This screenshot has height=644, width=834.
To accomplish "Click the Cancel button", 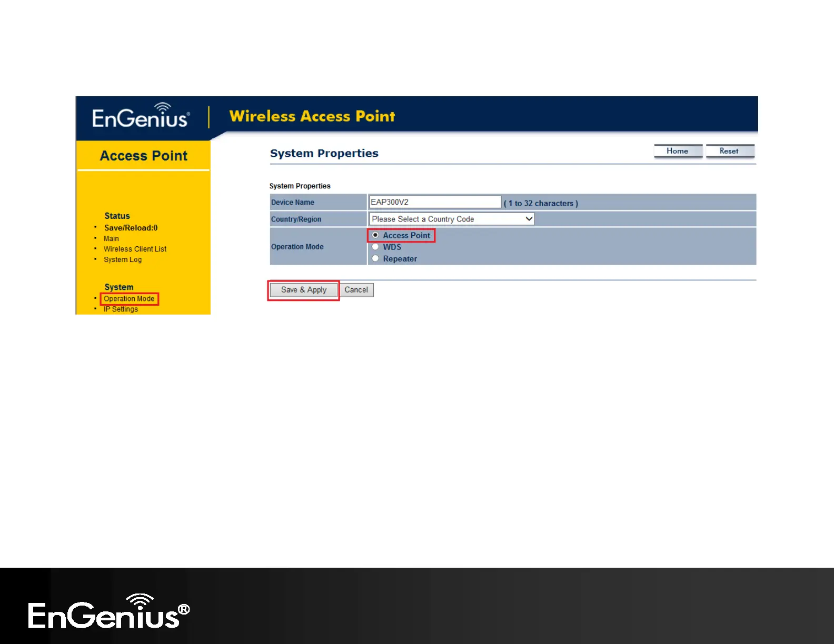I will [356, 290].
